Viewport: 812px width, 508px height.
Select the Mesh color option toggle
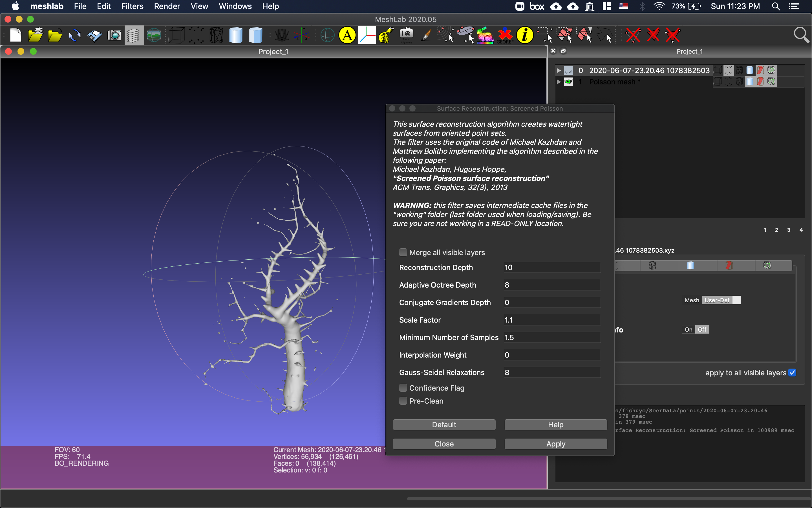692,300
